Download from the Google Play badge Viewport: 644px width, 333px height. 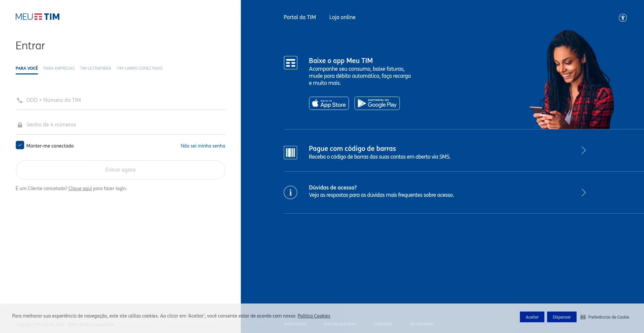[377, 103]
